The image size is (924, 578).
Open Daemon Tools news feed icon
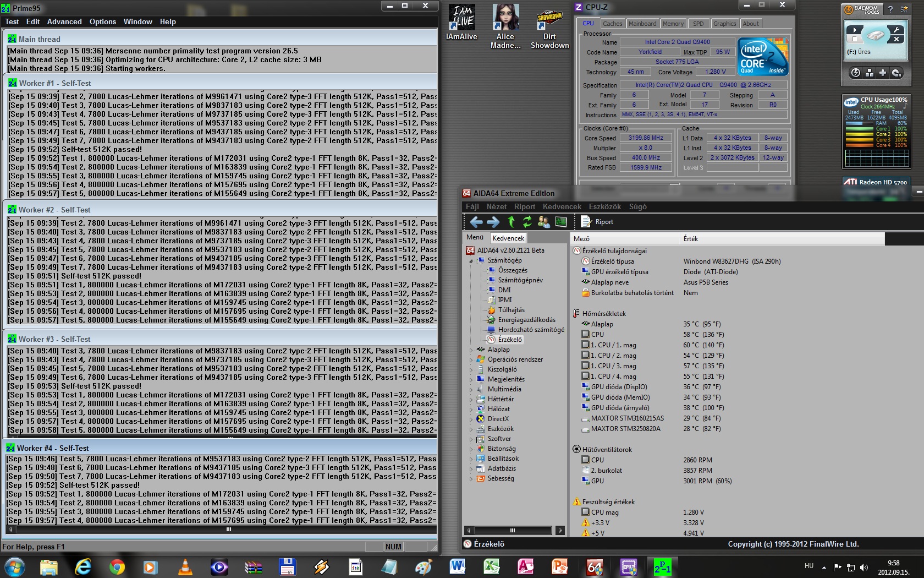coord(903,9)
